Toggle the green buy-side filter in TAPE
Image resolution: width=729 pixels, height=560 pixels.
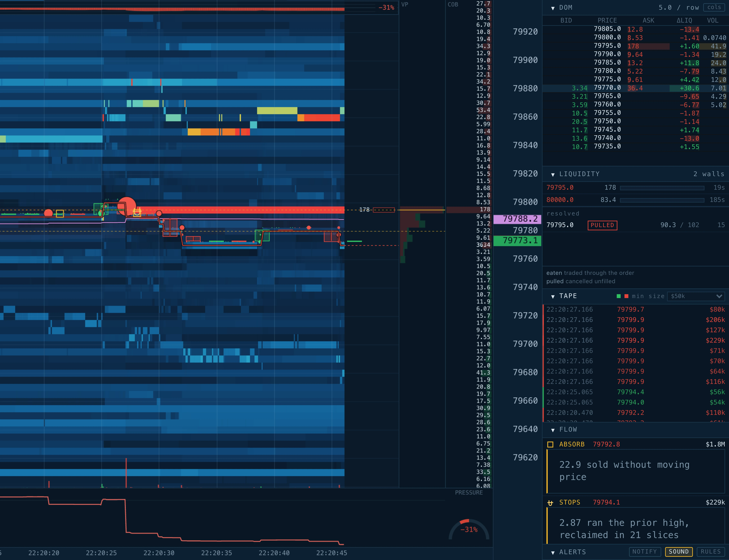point(619,296)
